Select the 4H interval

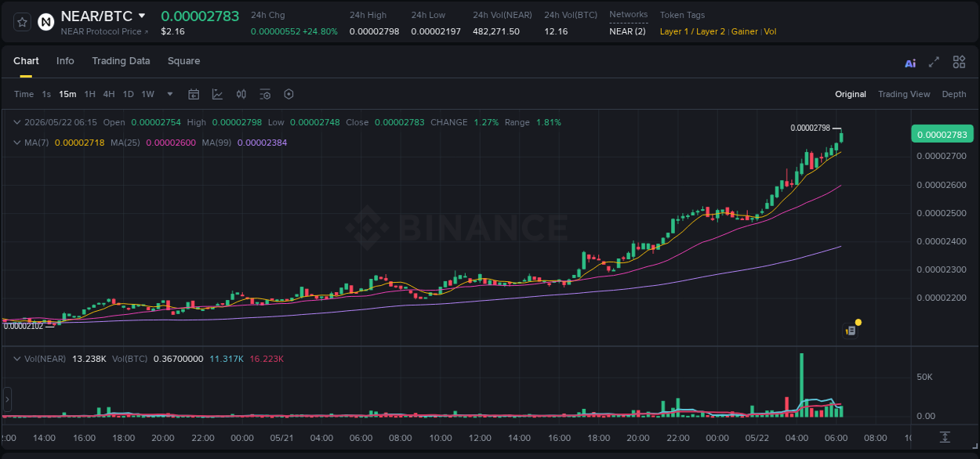click(x=109, y=94)
